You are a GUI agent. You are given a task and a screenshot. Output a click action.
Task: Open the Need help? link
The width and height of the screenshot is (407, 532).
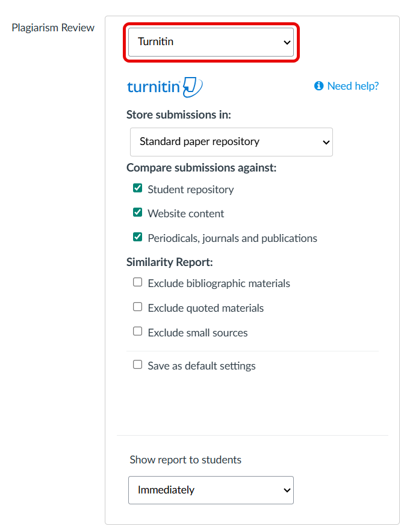[353, 86]
